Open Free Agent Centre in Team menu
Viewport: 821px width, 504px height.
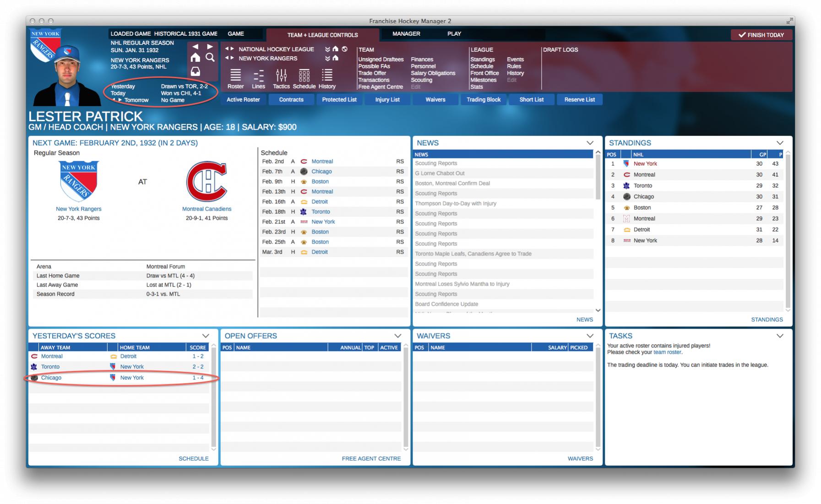point(381,87)
